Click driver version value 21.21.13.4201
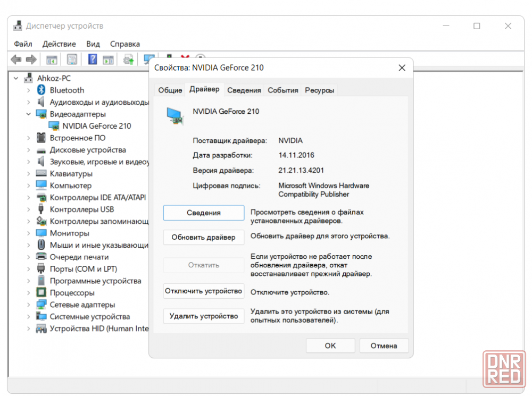Screen dimensions: 532x396 [301, 170]
